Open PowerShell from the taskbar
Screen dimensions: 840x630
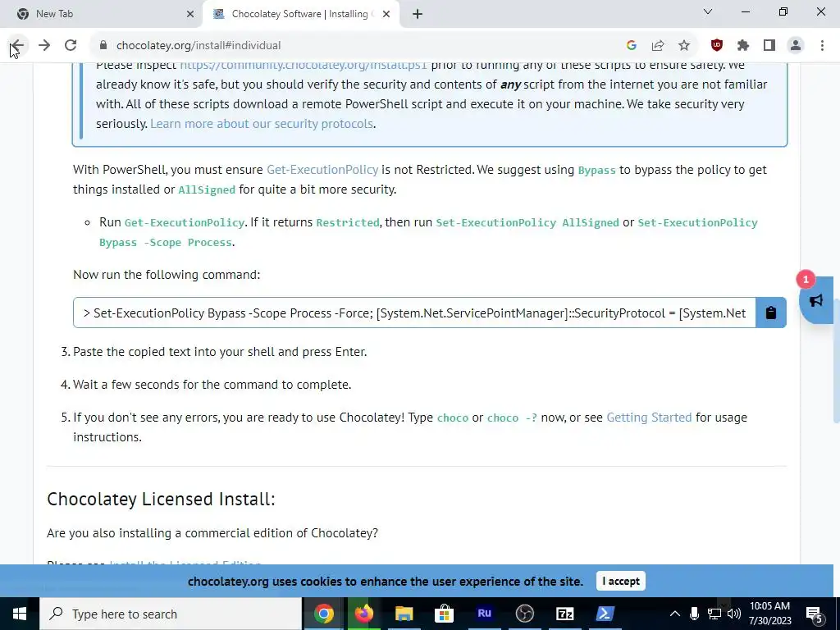point(605,614)
